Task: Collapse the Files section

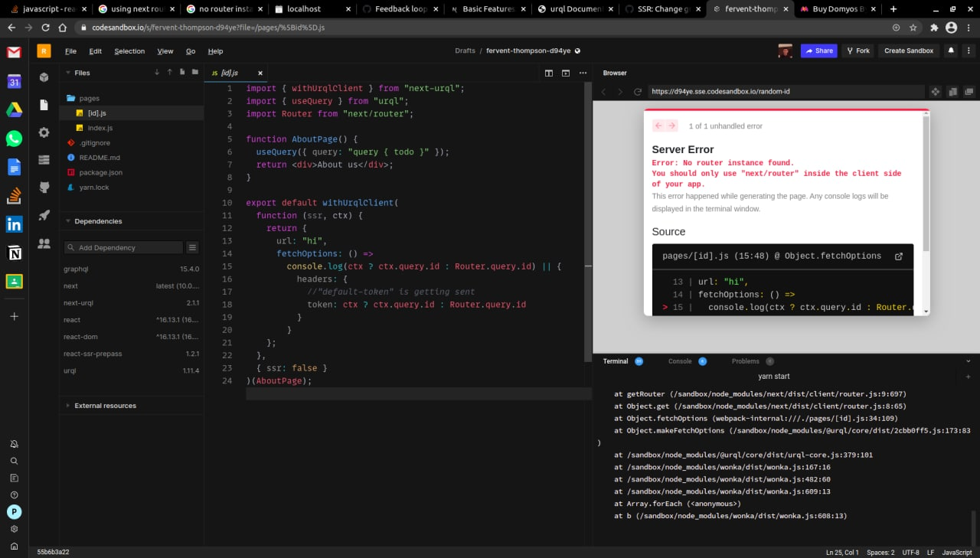Action: (x=67, y=73)
